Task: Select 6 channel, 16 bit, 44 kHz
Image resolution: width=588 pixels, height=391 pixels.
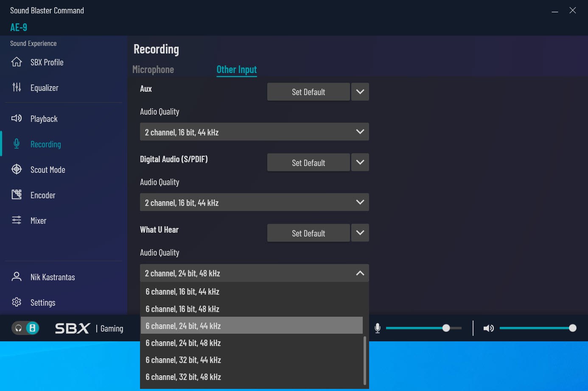Action: (252, 292)
